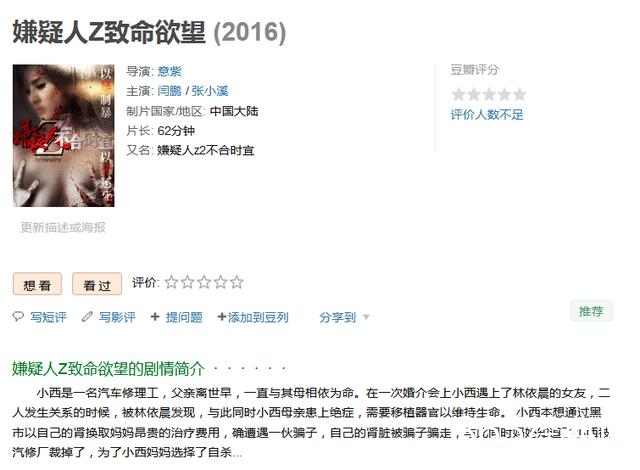Open actress 张小溪 profile link
The height and width of the screenshot is (470, 640).
(x=210, y=91)
